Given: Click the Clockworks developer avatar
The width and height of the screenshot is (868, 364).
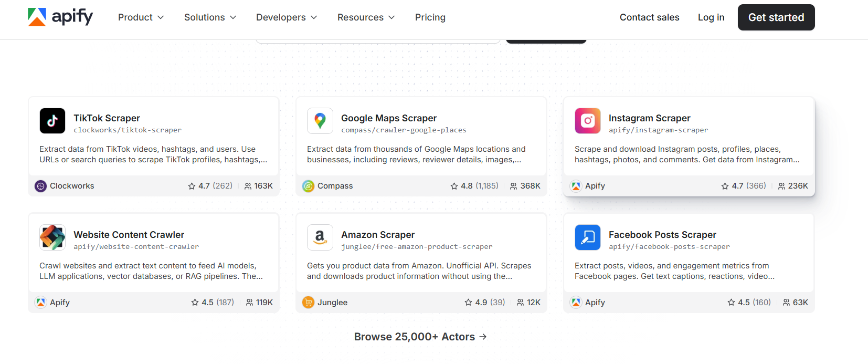Looking at the screenshot, I should (40, 185).
